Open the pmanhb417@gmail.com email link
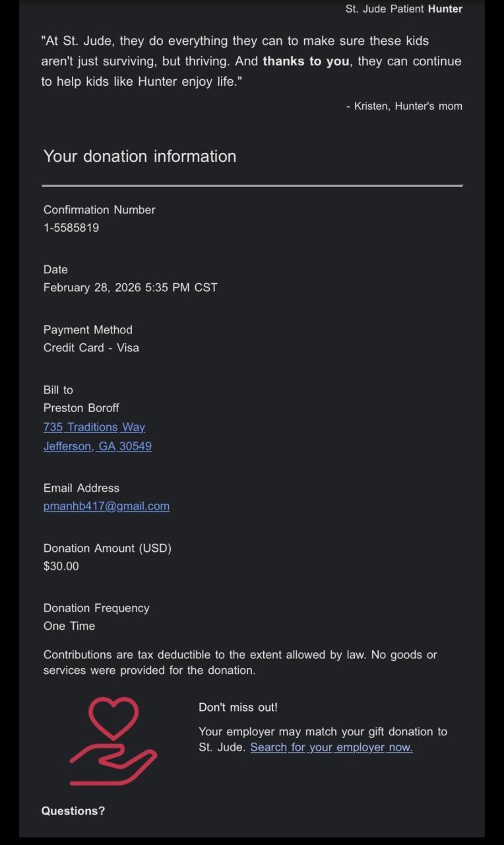The image size is (504, 845). 106,506
